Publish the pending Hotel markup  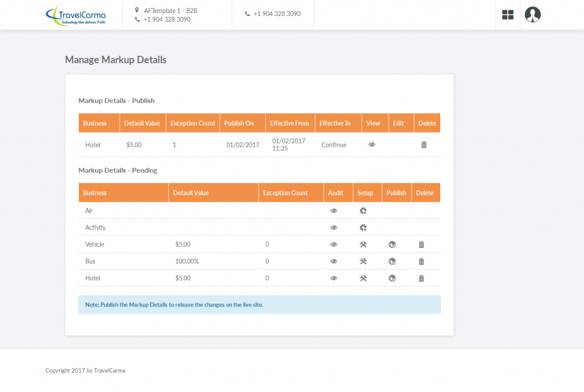click(392, 278)
